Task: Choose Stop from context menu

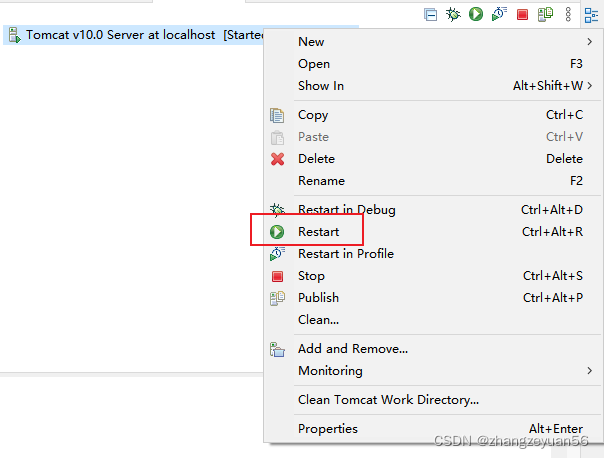Action: click(x=432, y=275)
